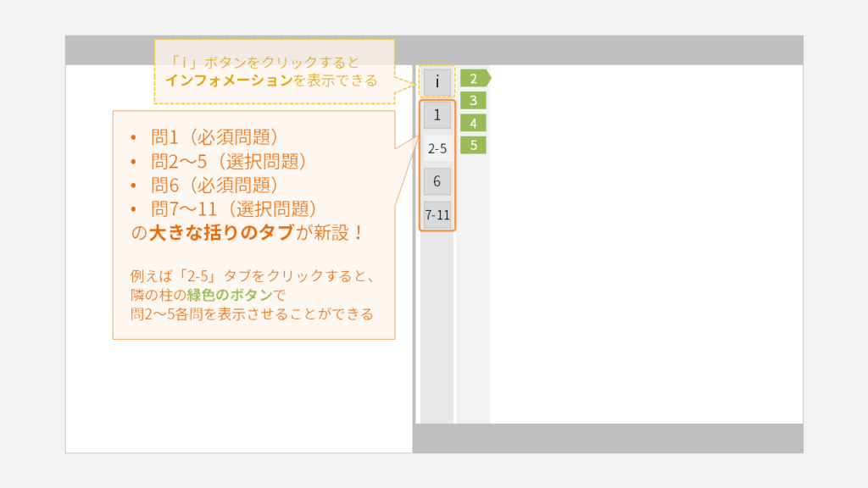The image size is (868, 488).
Task: Show question 3 using green button
Action: click(x=473, y=101)
